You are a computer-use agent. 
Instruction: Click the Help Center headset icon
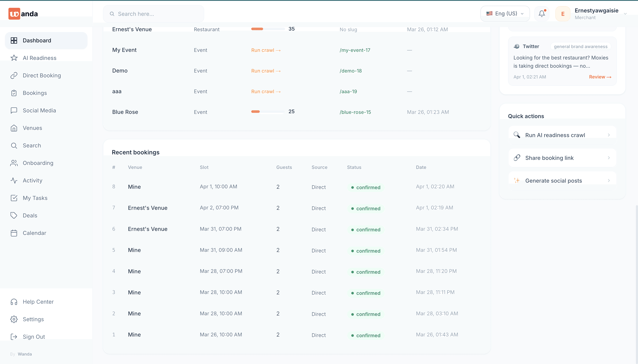point(14,302)
